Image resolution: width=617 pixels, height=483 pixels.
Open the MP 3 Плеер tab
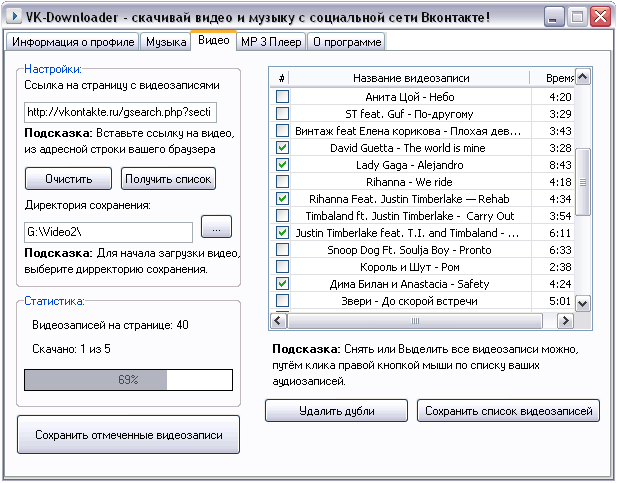pyautogui.click(x=271, y=42)
